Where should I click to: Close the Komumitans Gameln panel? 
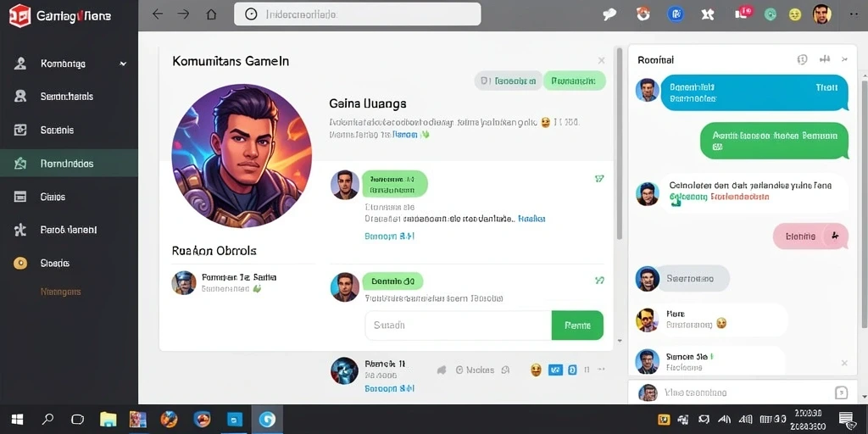(x=601, y=60)
